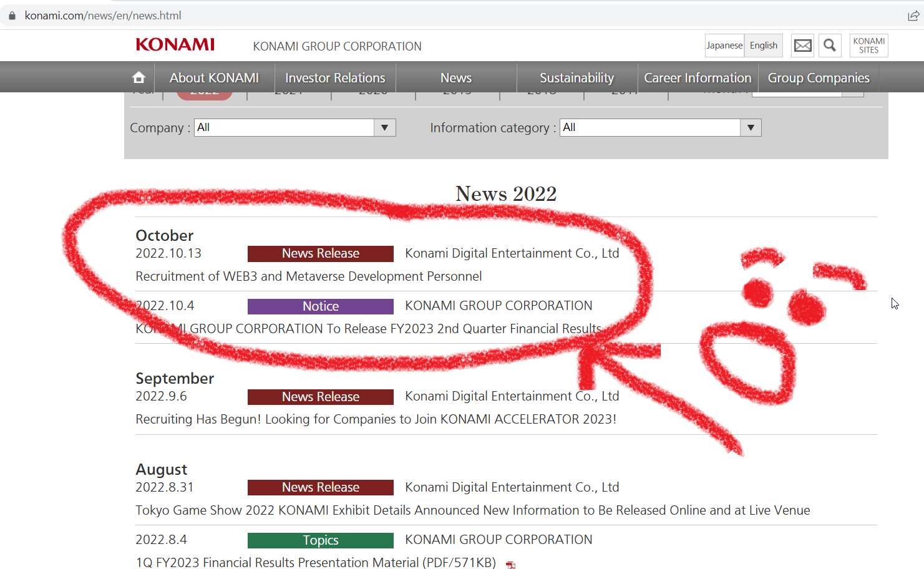The height and width of the screenshot is (569, 924).
Task: Click the company name beside 2022.8.31
Action: pos(512,487)
